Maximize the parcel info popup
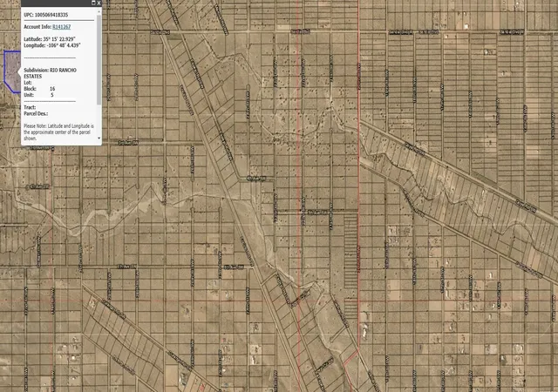558x392 pixels. (x=93, y=3)
